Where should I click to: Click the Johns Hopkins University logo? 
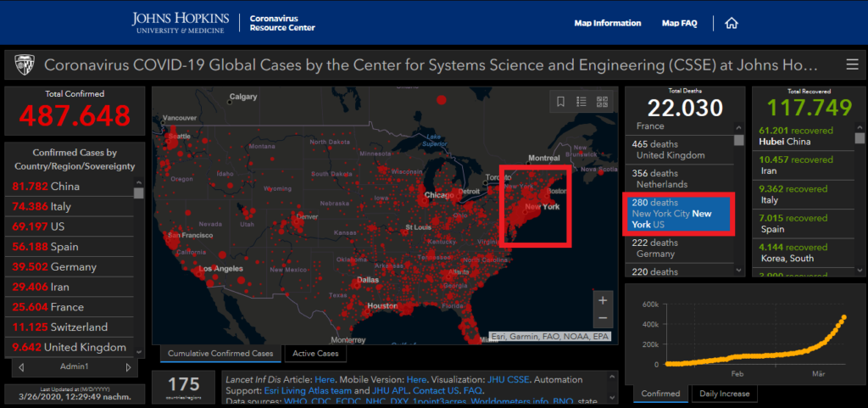179,23
